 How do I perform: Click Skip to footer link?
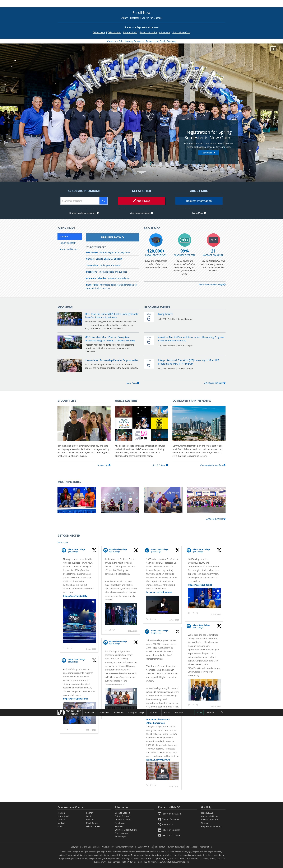click(x=63, y=542)
